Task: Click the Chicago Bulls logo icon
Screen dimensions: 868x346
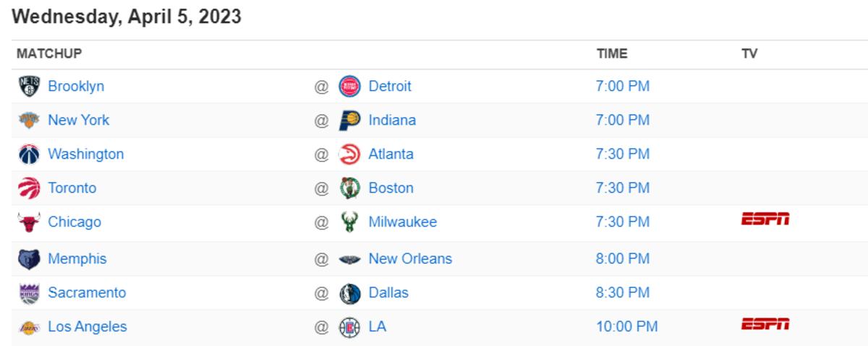Action: pyautogui.click(x=29, y=222)
